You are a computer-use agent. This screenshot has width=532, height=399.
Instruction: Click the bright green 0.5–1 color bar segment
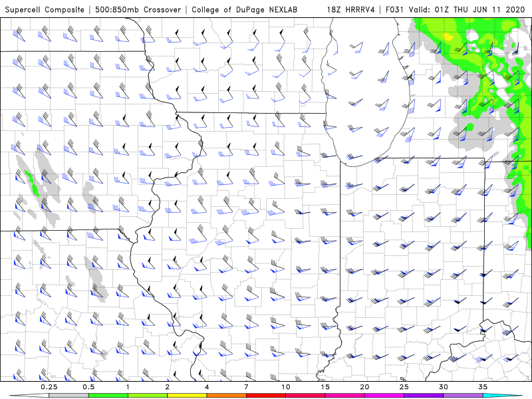pos(108,396)
